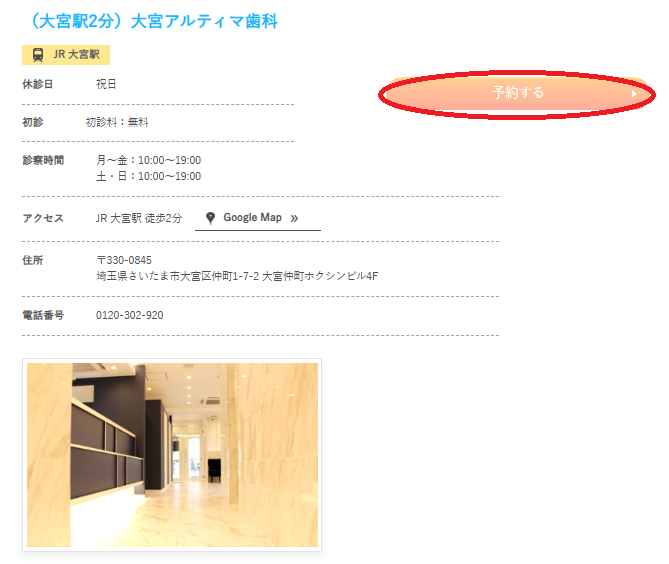Screen dimensions: 669x564
Task: Click the white arrow on 予約する button
Action: tap(634, 94)
